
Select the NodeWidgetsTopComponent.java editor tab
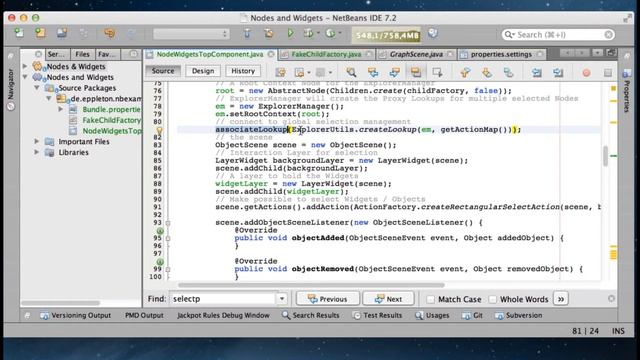coord(210,54)
